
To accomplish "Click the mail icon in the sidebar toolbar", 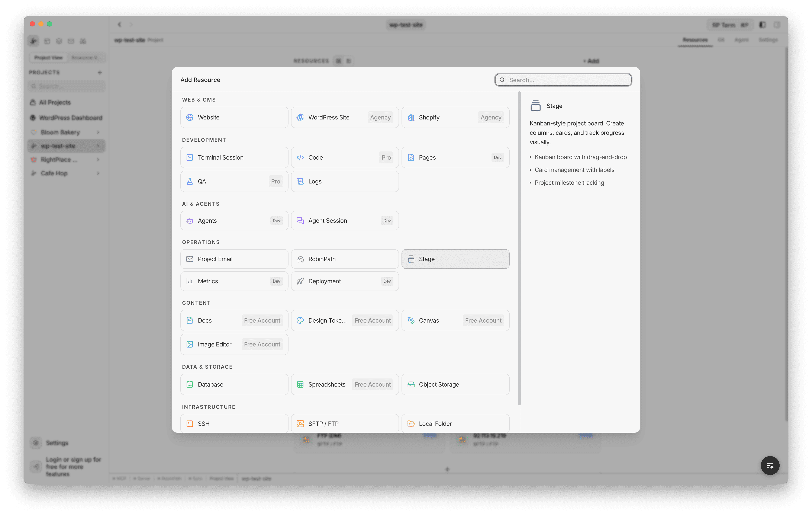I will coord(71,41).
